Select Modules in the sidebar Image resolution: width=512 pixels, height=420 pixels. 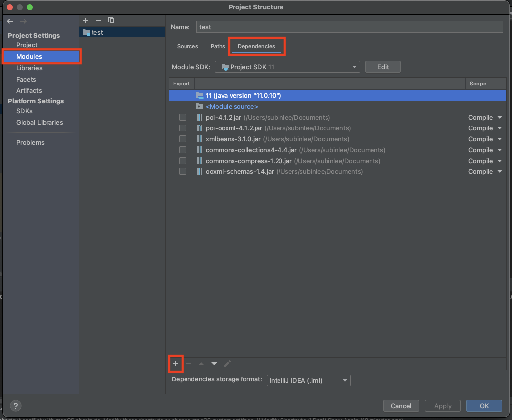[x=41, y=56]
